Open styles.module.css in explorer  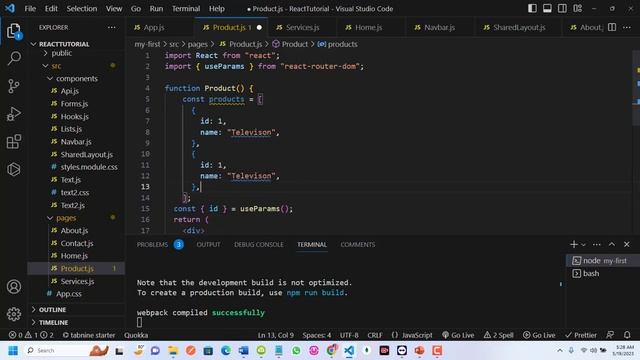click(x=89, y=167)
